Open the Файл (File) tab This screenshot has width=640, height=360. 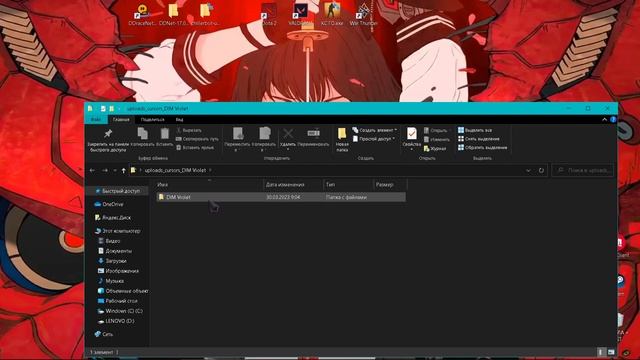click(x=96, y=120)
